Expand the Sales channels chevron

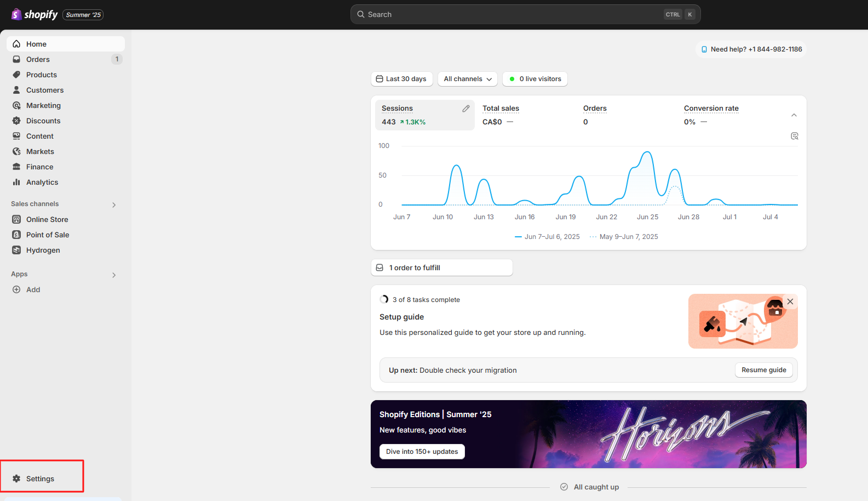click(x=114, y=204)
